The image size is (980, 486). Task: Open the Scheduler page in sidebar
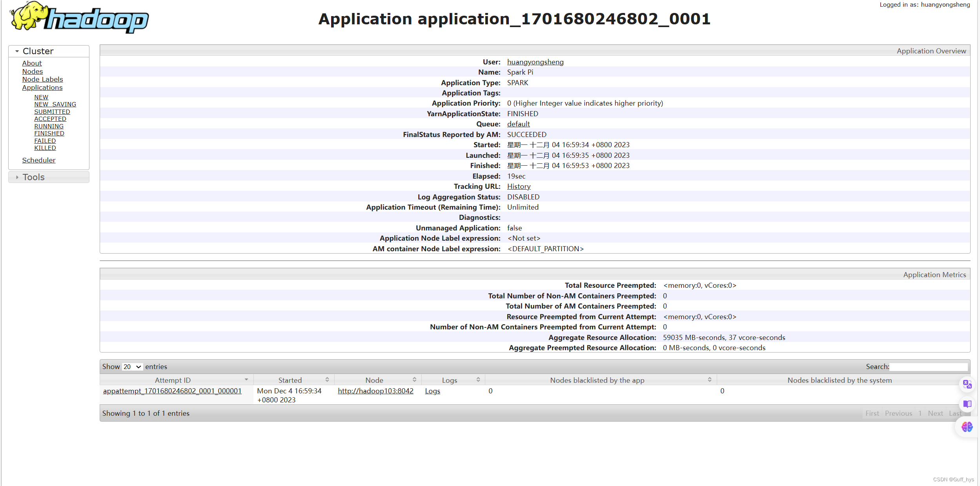(x=39, y=160)
